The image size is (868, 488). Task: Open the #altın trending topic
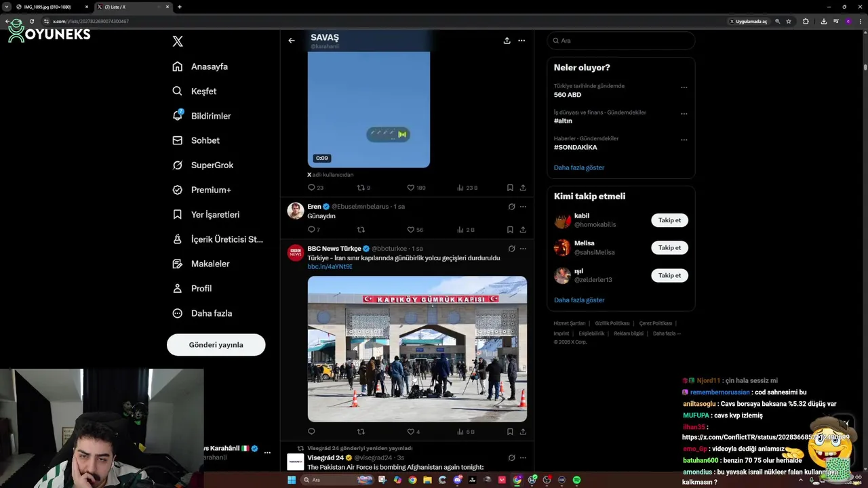point(563,121)
